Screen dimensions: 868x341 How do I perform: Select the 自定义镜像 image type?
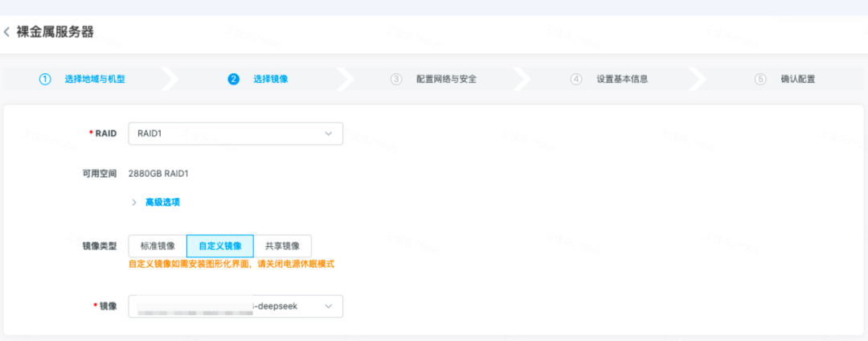(219, 246)
